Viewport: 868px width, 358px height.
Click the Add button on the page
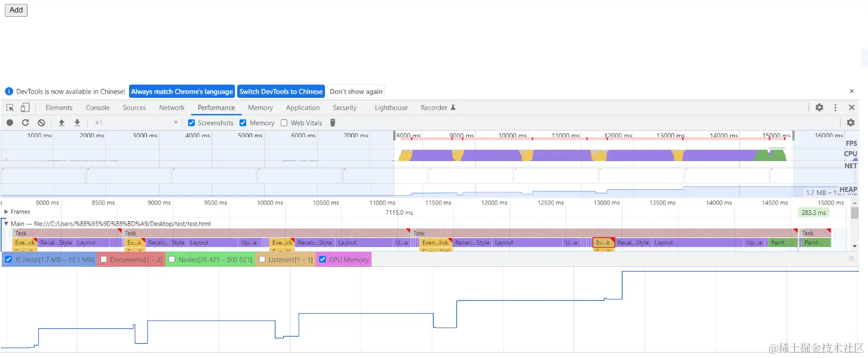(x=16, y=10)
